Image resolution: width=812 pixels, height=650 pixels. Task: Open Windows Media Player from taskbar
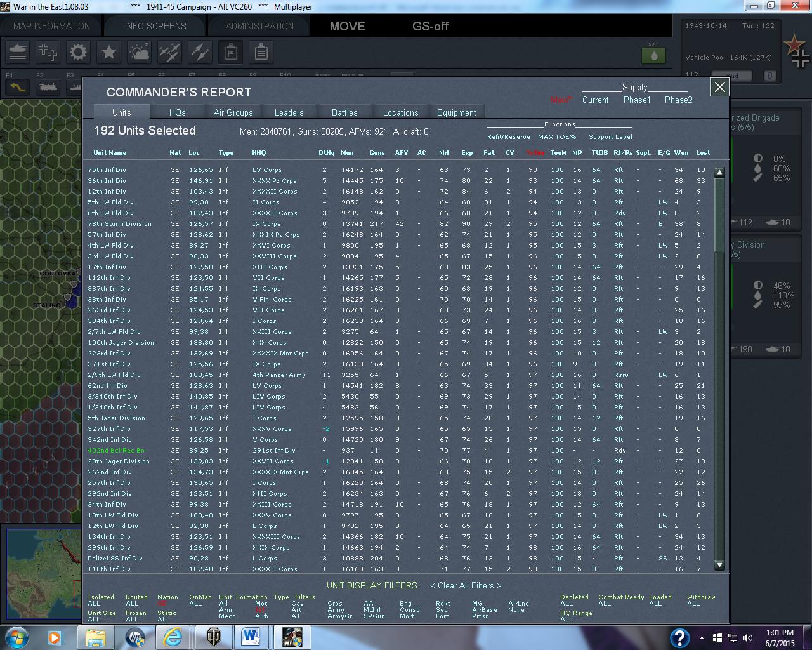tap(55, 637)
